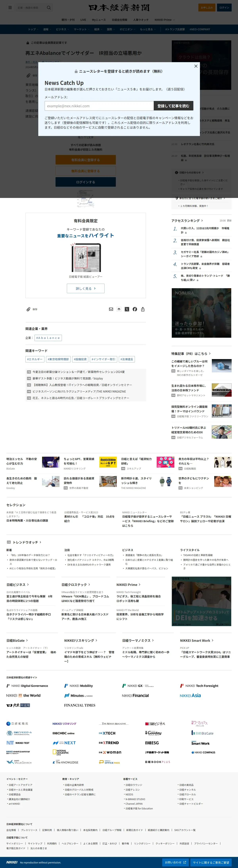This screenshot has height=868, width=238.
Task: Close the newsletter popup with X
Action: 196,66
